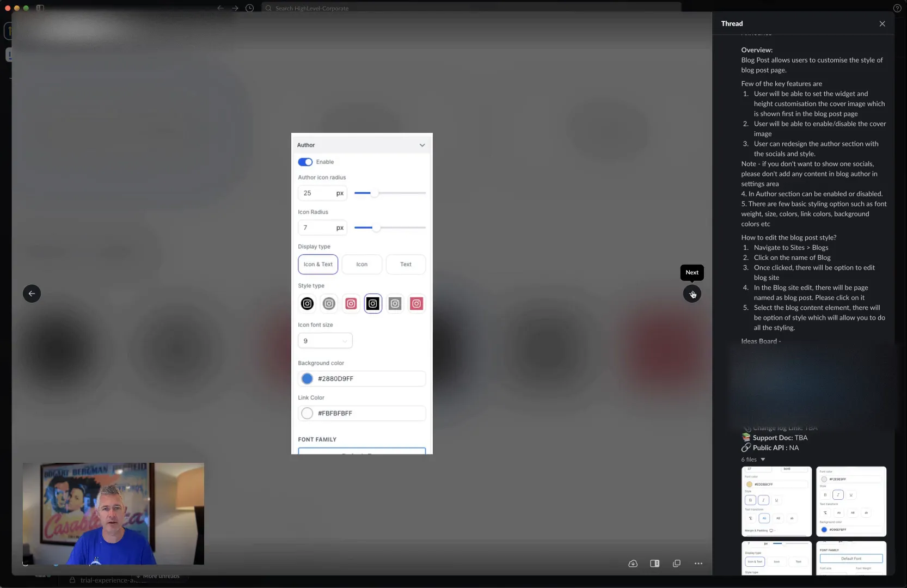Click the yellow macOS minimize button
This screenshot has width=907, height=588.
tap(17, 8)
